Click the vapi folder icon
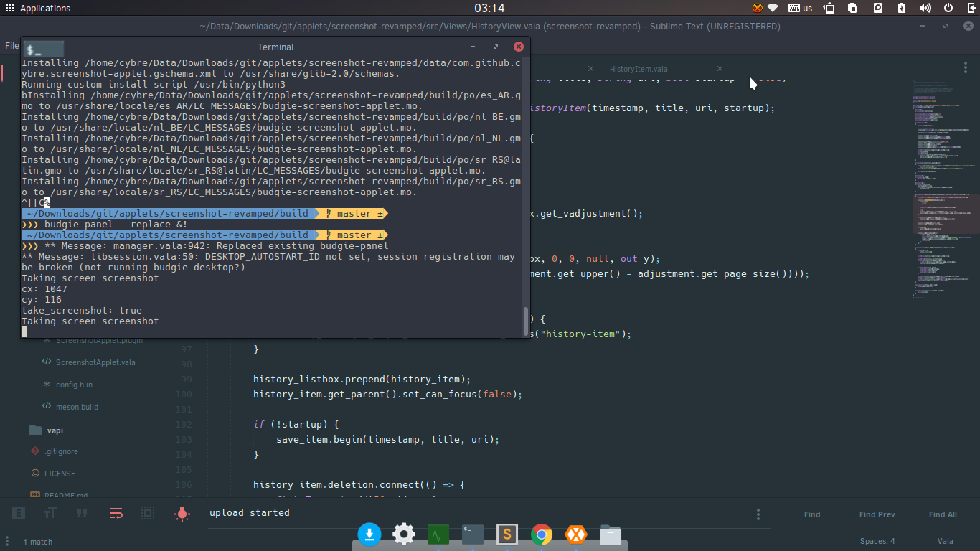This screenshot has width=980, height=551. [35, 430]
